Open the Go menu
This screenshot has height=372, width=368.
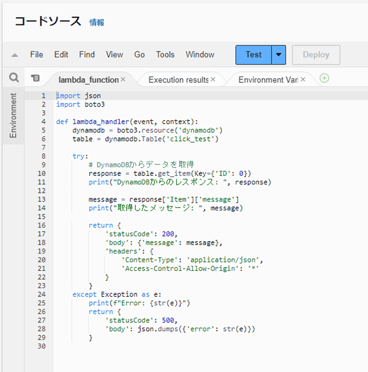click(139, 55)
